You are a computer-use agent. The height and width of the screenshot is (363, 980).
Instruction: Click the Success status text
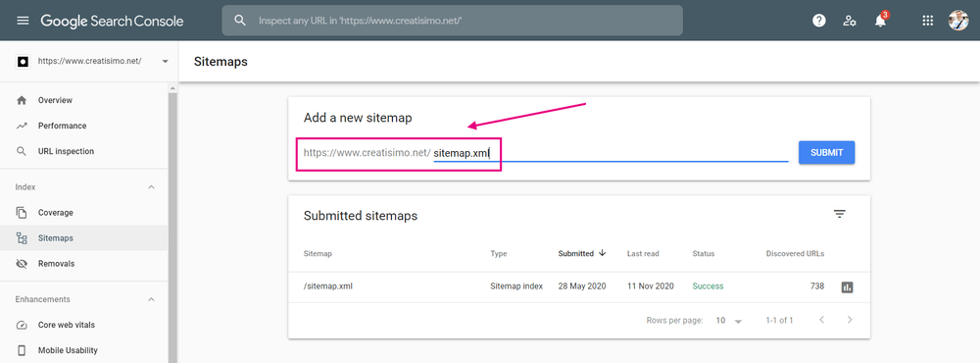coord(708,286)
